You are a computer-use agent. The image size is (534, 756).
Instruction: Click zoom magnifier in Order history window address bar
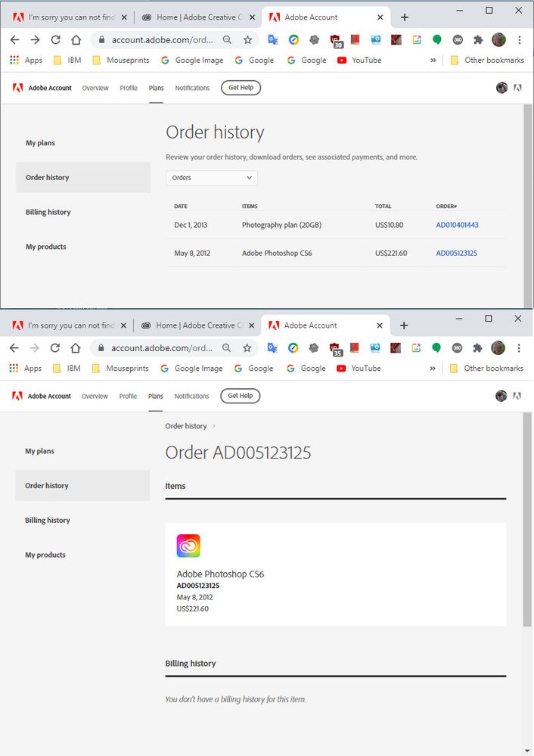227,40
